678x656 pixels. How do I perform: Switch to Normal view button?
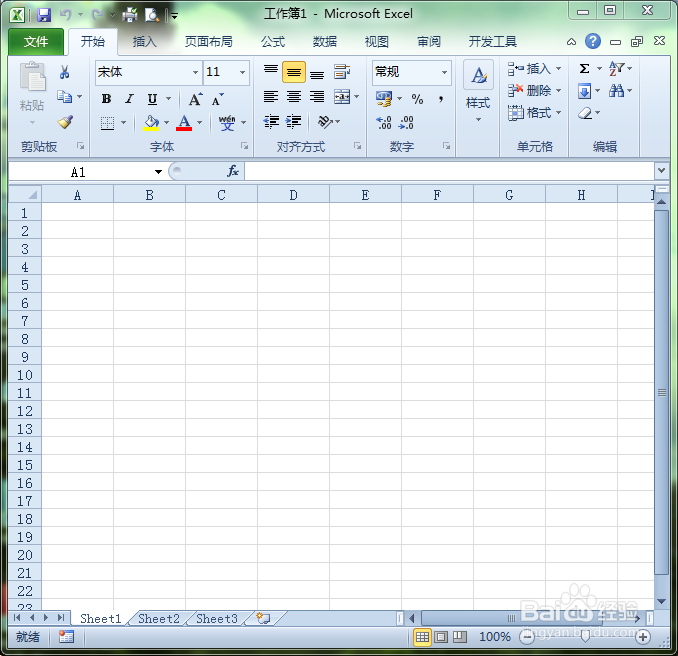point(422,637)
